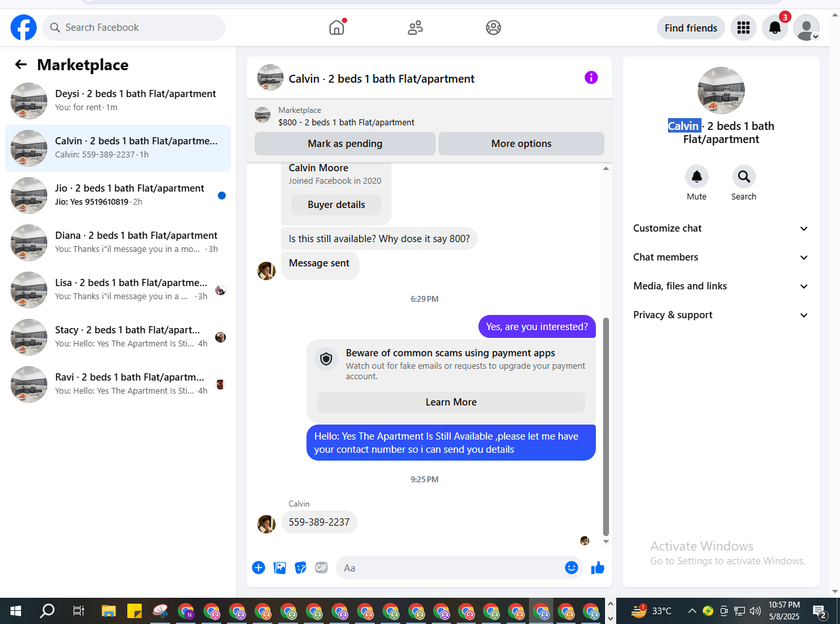Viewport: 840px width, 624px height.
Task: Open the Windows Start menu
Action: (x=14, y=611)
